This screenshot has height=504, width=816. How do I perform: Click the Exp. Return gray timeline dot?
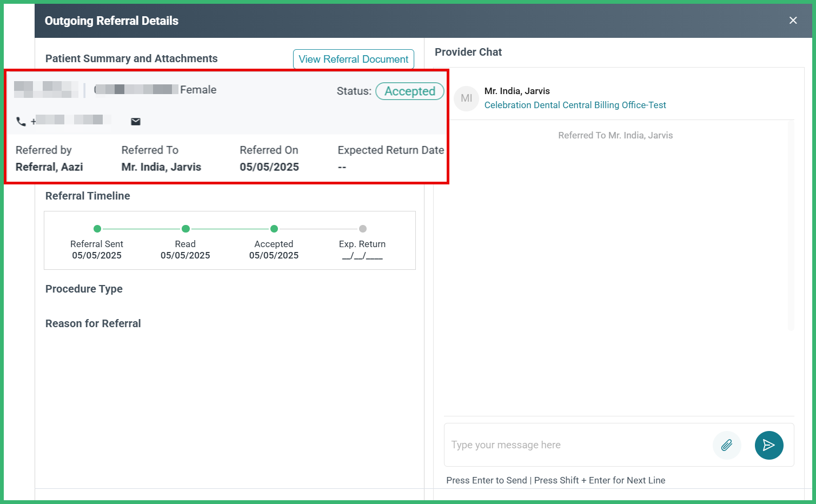click(x=362, y=228)
